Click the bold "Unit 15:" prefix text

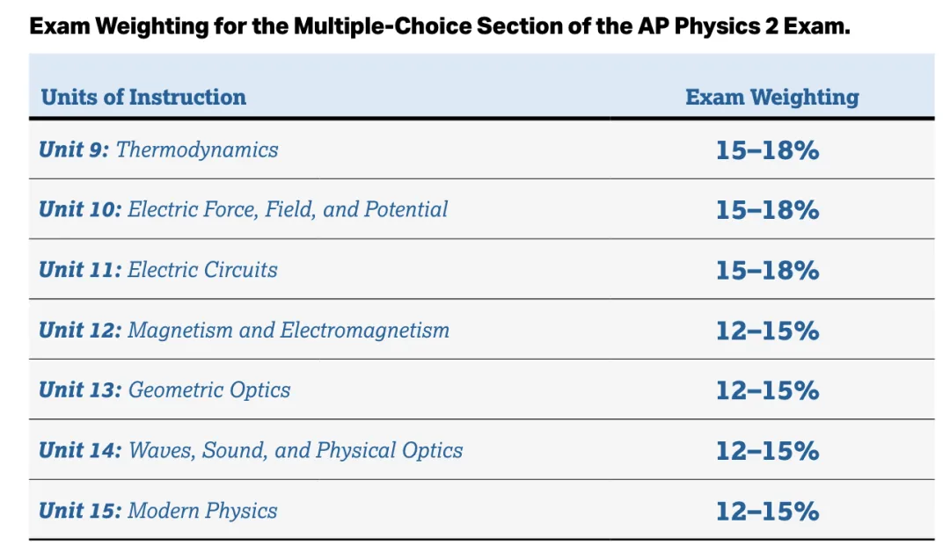coord(79,511)
